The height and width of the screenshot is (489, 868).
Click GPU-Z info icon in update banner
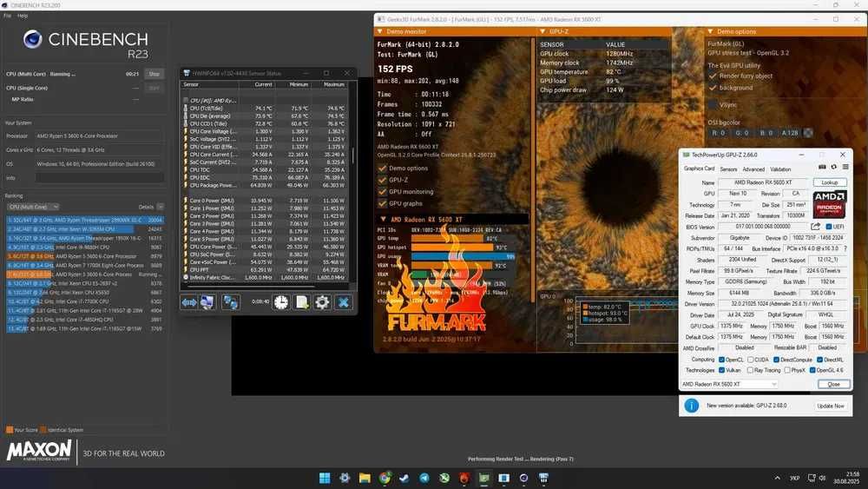click(x=692, y=406)
